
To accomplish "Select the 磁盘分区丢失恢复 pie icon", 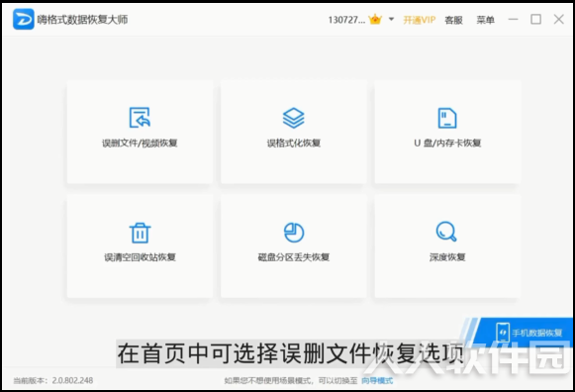I will 294,232.
